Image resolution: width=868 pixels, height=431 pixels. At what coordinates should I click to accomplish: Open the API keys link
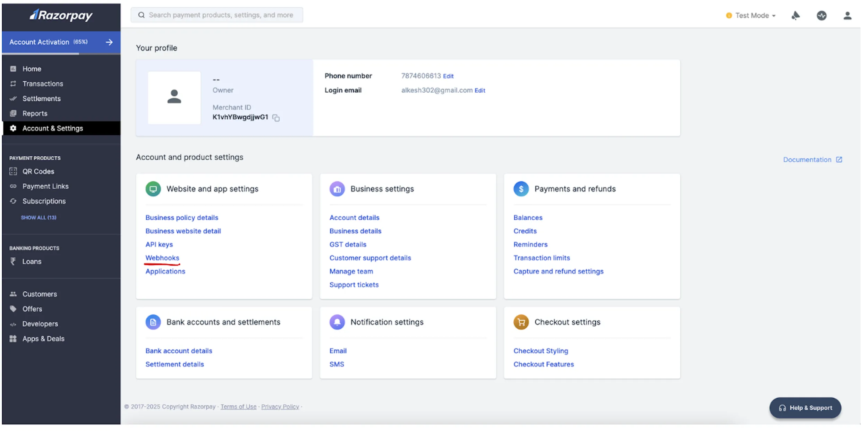click(159, 244)
